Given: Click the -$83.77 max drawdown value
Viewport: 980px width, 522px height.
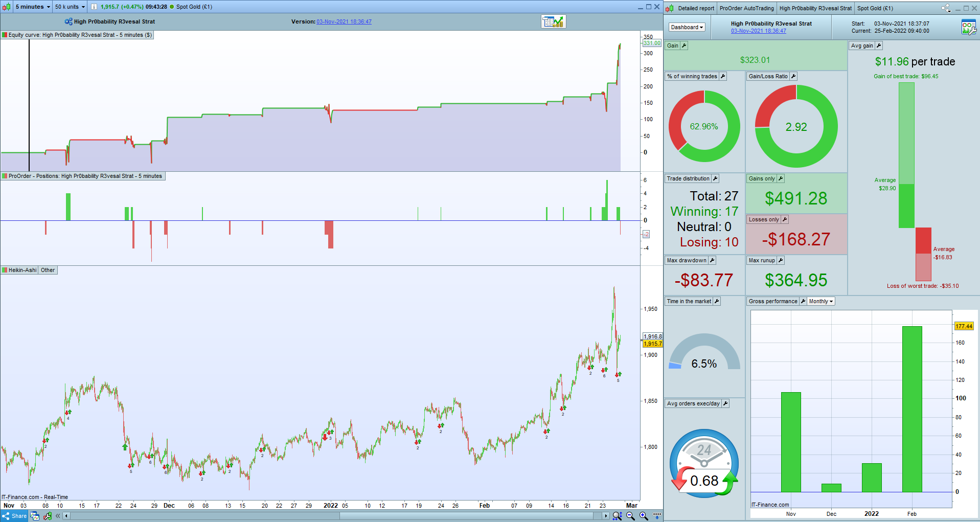Looking at the screenshot, I should click(x=704, y=280).
